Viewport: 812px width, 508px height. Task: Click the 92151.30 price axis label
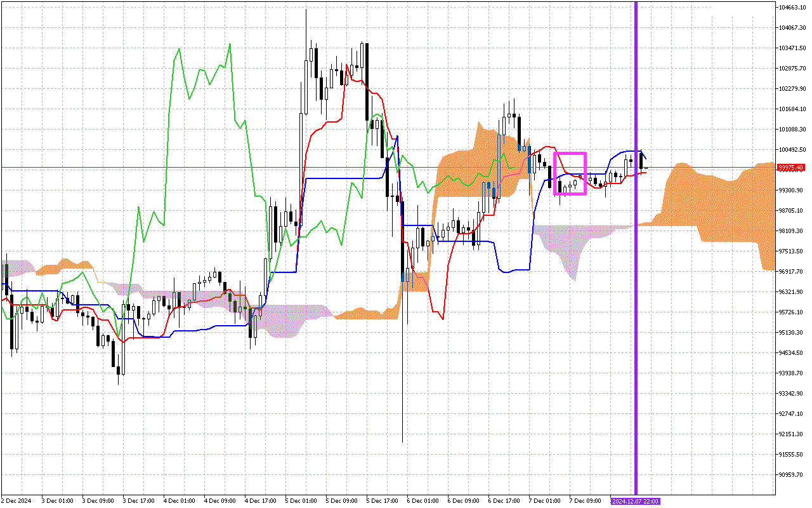(x=792, y=434)
